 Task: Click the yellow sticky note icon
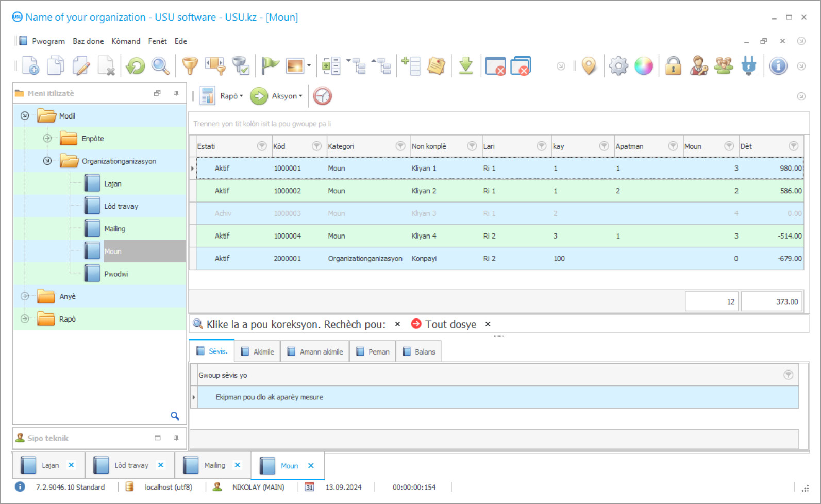[436, 66]
